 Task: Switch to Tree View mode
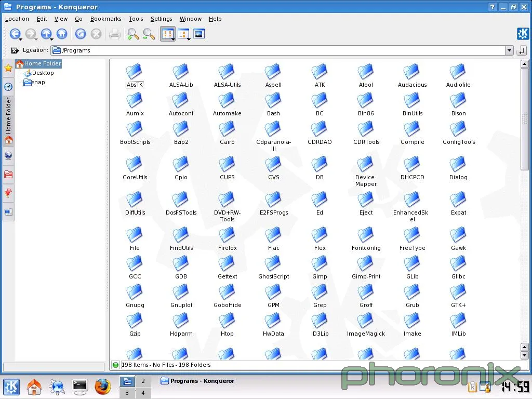pyautogui.click(x=183, y=34)
